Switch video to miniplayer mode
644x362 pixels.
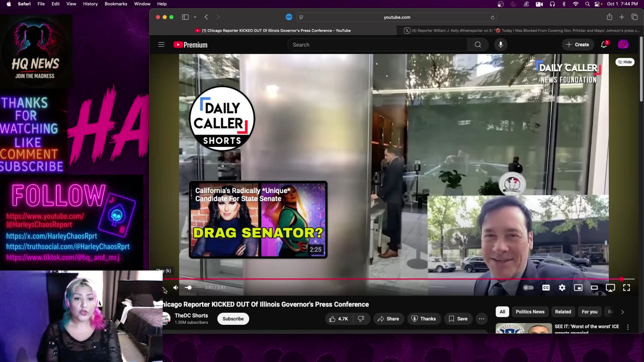click(578, 288)
